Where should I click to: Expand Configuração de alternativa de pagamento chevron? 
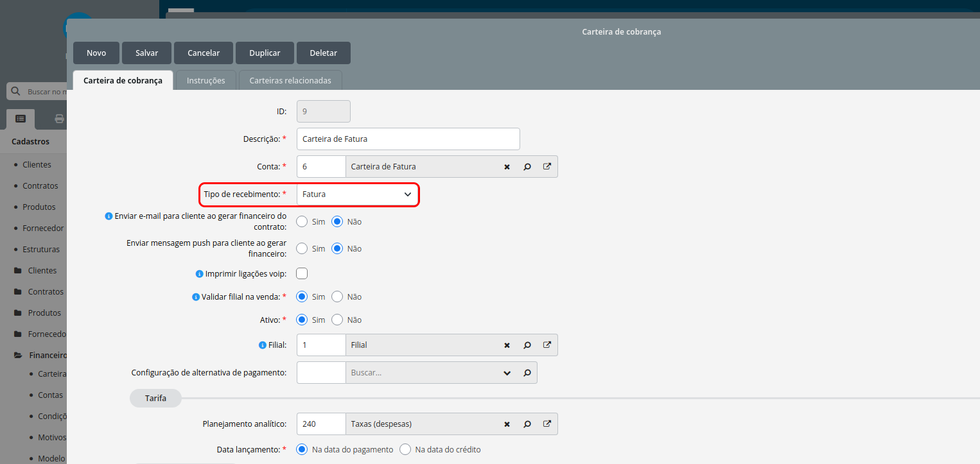(x=507, y=373)
